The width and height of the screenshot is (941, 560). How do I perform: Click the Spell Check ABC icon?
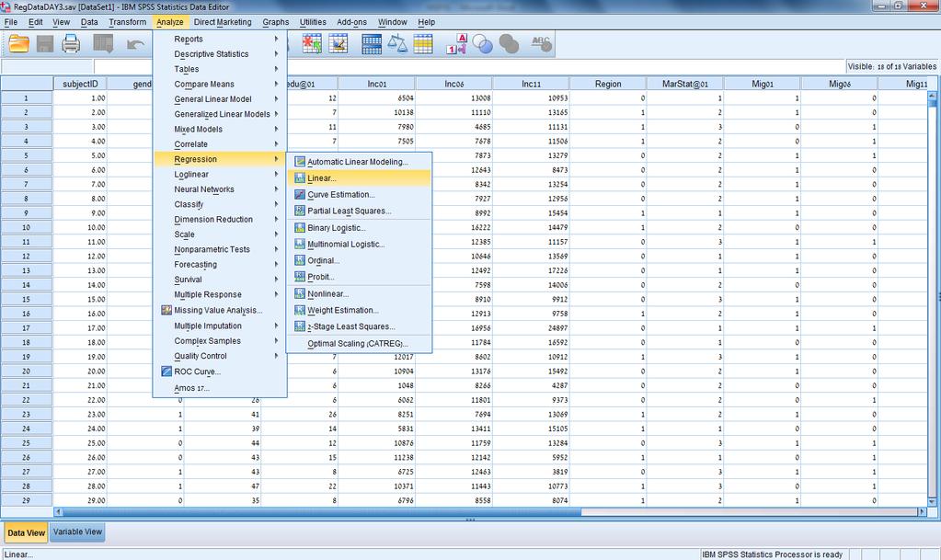541,44
